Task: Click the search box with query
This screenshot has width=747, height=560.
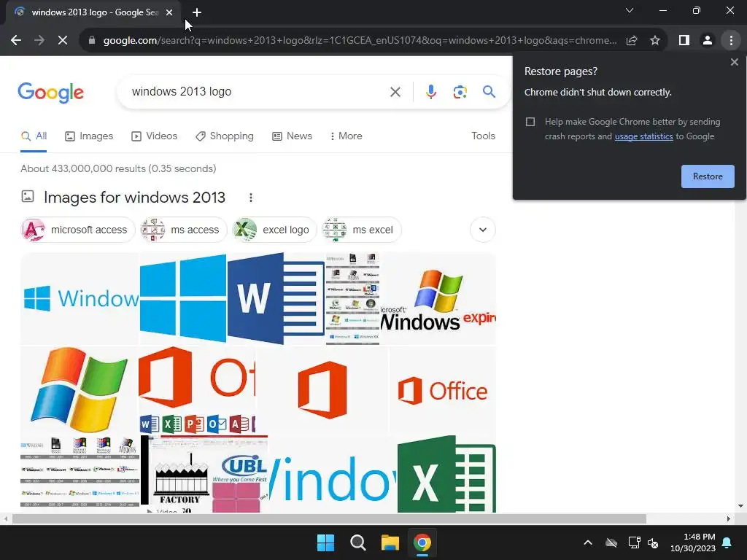Action: tap(258, 91)
